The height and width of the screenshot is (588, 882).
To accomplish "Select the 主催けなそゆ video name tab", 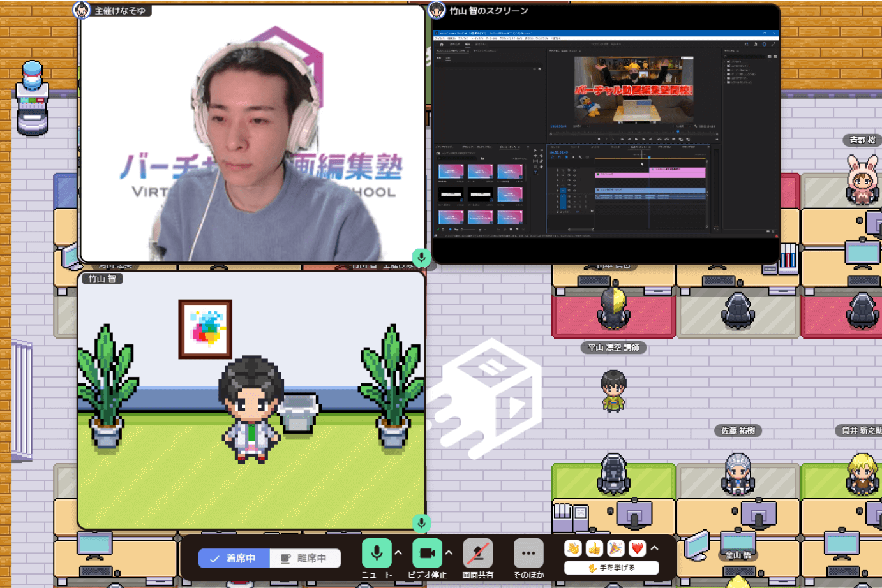I will [x=119, y=11].
